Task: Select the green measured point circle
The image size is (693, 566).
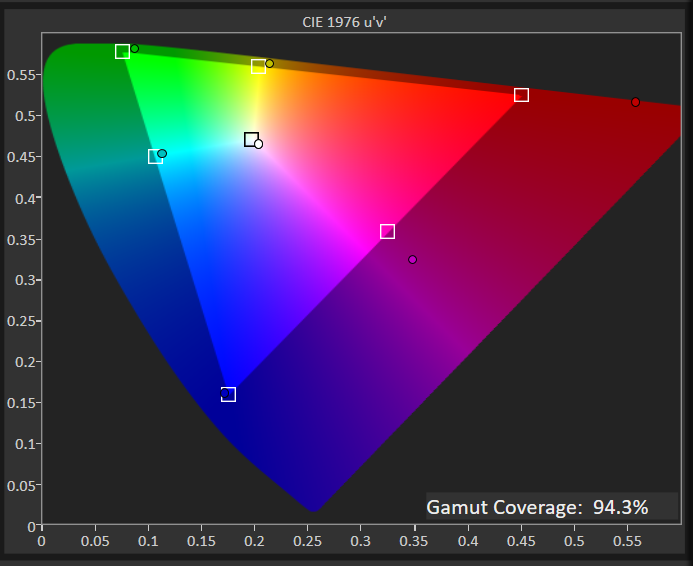Action: pos(135,48)
